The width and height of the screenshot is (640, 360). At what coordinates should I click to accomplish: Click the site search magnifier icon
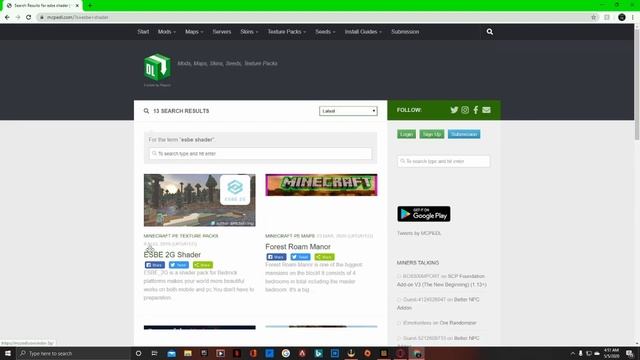489,32
